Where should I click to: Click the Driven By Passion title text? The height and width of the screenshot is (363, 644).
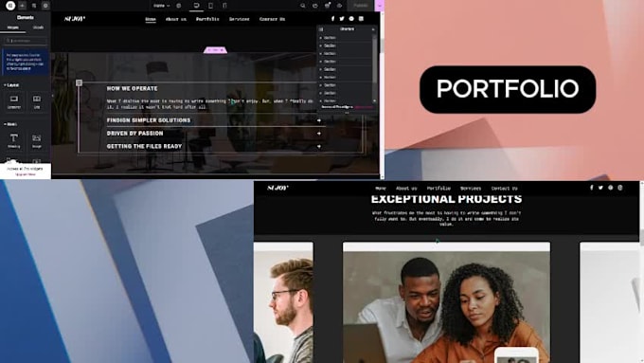134,134
